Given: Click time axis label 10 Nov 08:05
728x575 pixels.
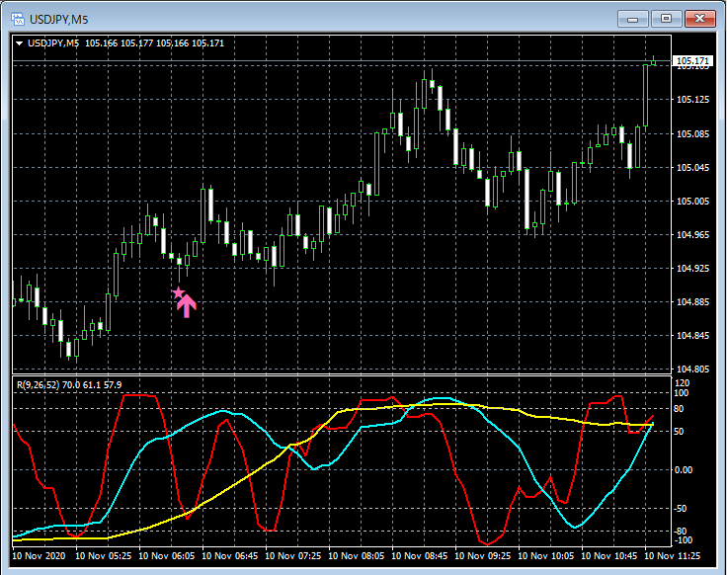Looking at the screenshot, I should coord(357,555).
